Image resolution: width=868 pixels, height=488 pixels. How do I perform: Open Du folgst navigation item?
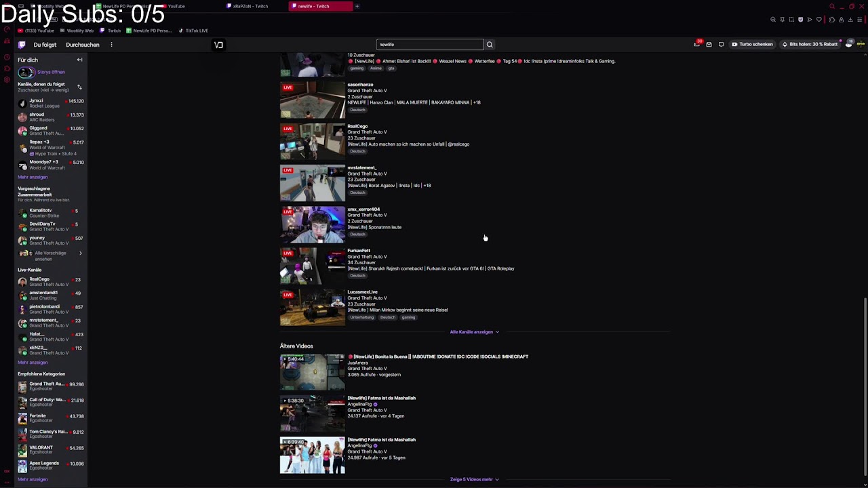click(45, 45)
